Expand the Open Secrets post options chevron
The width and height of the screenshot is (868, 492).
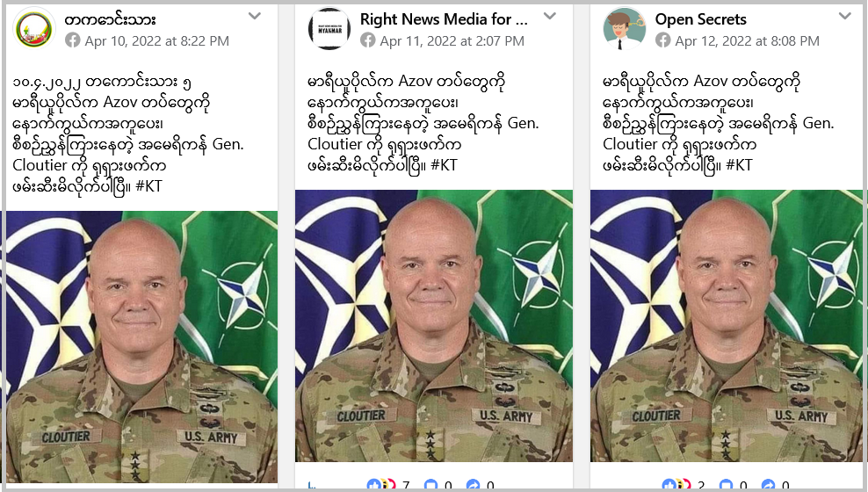pos(845,16)
